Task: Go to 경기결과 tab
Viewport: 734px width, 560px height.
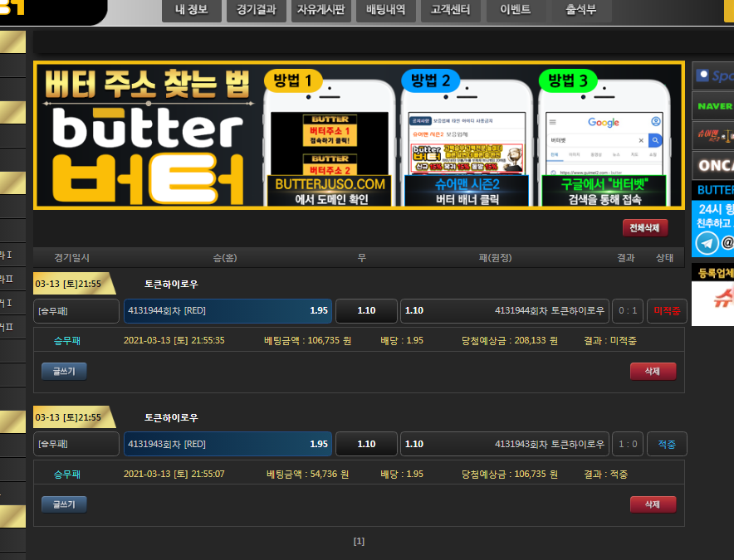Action: (x=256, y=11)
